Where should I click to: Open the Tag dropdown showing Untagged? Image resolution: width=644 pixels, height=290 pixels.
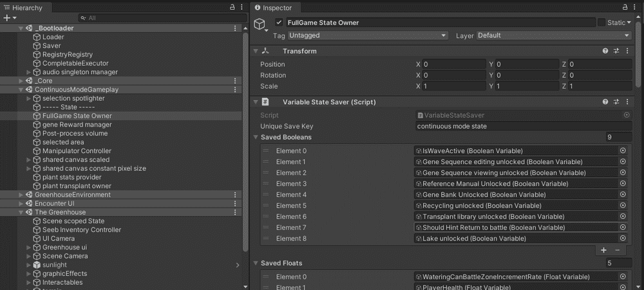[368, 35]
